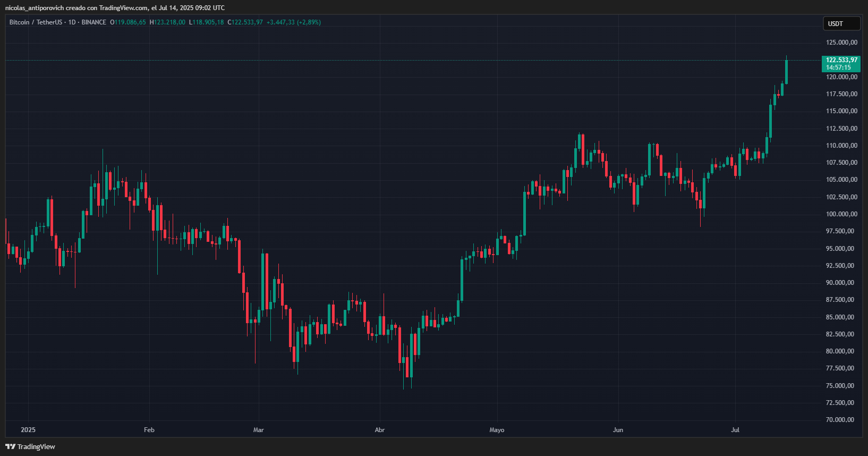Click the Close value C122.533,97

[x=245, y=22]
